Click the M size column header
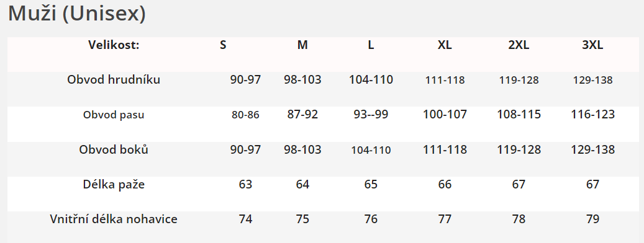 [302, 45]
